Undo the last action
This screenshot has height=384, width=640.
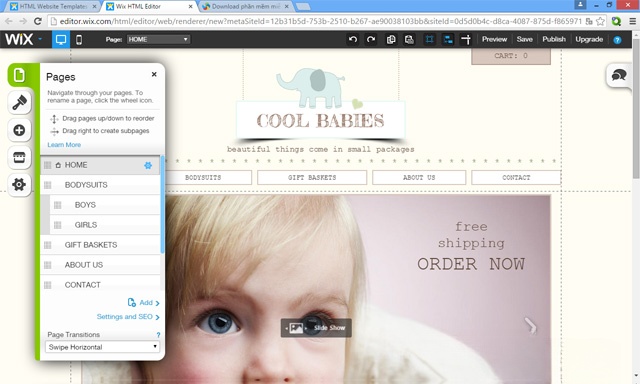tap(353, 39)
